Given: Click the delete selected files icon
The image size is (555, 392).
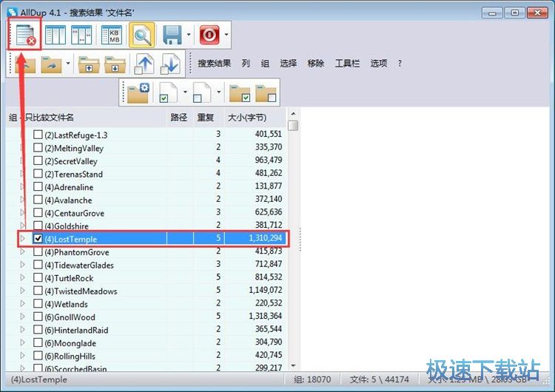Looking at the screenshot, I should (x=25, y=35).
